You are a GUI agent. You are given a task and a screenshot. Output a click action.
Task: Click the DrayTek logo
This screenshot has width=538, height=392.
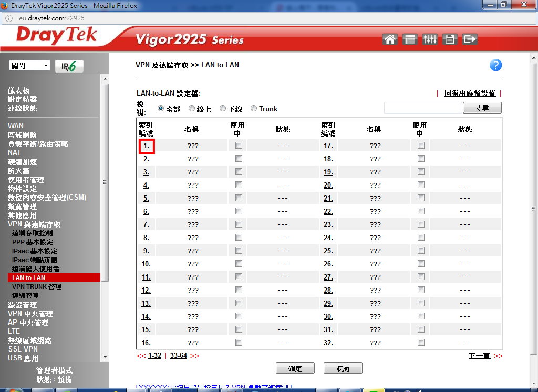[x=57, y=36]
